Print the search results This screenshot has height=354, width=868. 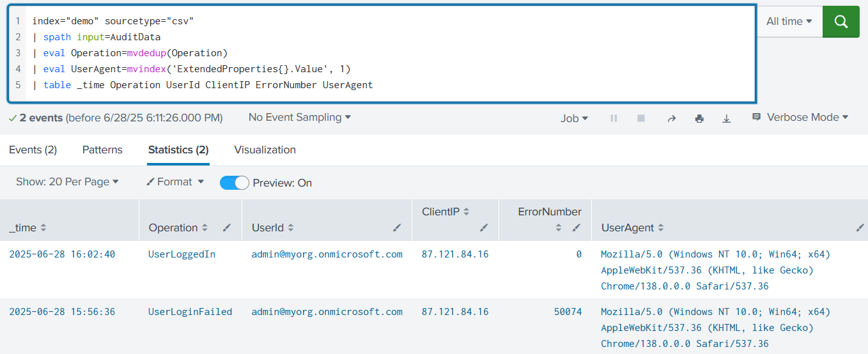coord(699,118)
